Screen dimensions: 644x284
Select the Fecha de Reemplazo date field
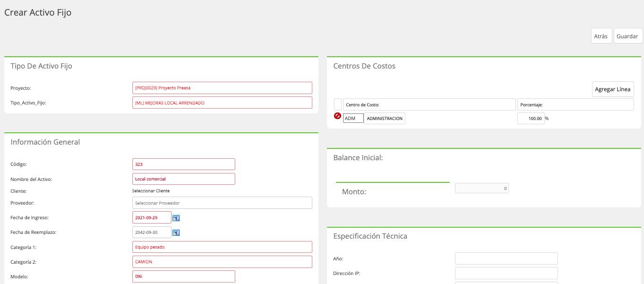click(152, 232)
